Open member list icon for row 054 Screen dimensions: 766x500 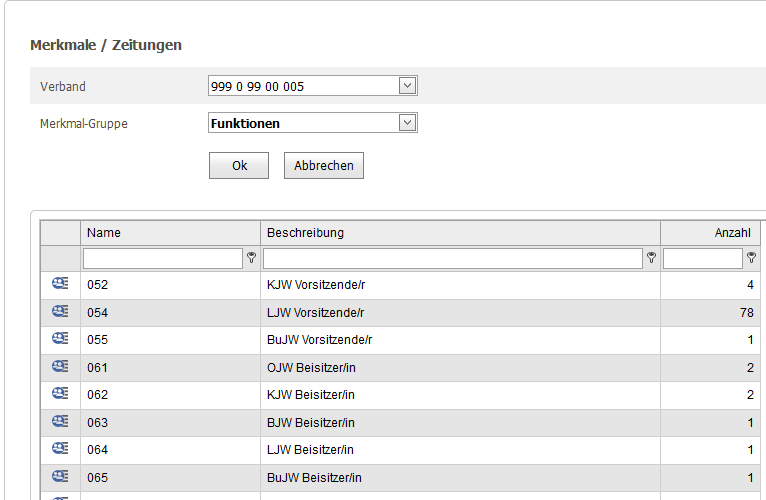60,311
